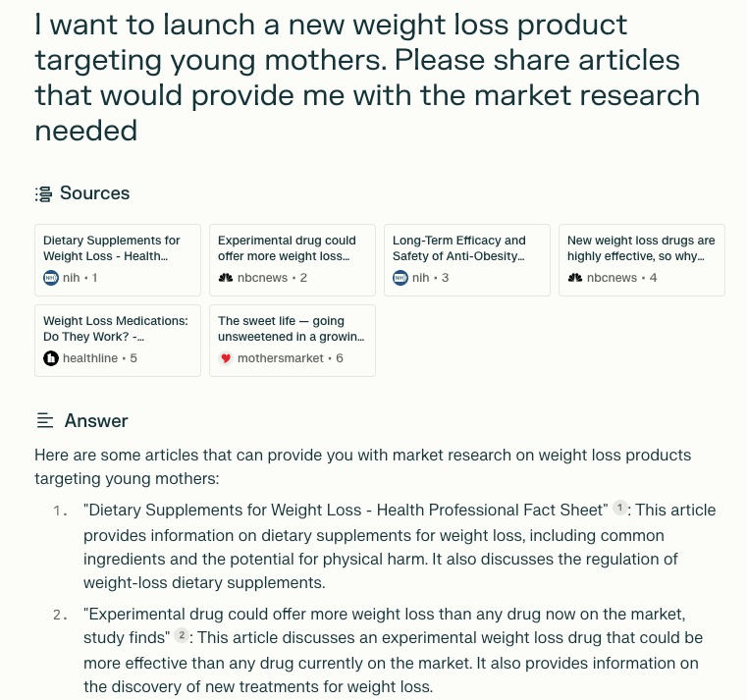
Task: Click the NIH favicon on source 1
Action: 51,277
